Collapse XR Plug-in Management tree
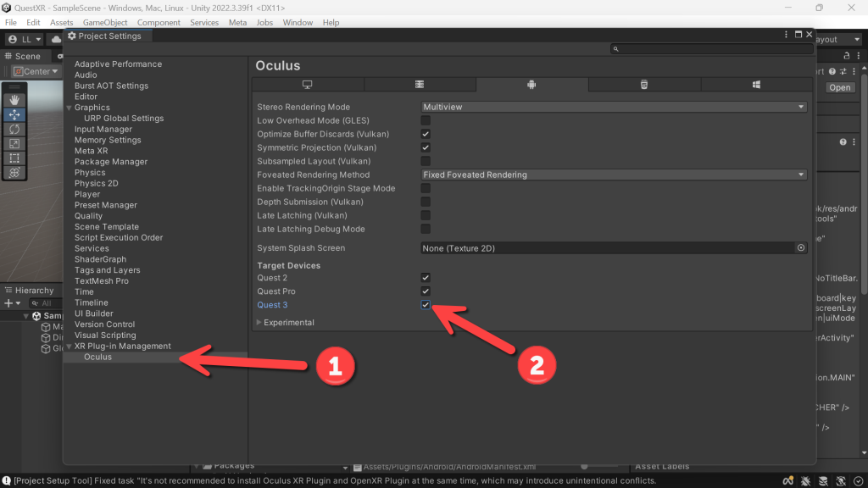The image size is (868, 488). [x=70, y=346]
